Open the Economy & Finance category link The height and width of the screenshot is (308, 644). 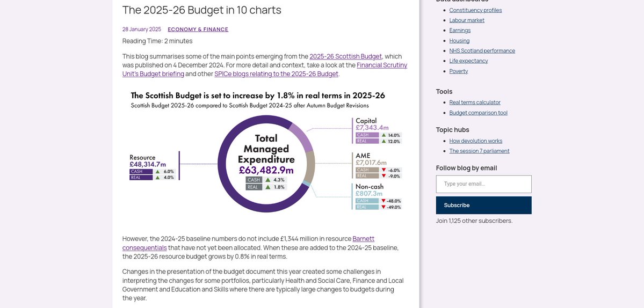(198, 30)
